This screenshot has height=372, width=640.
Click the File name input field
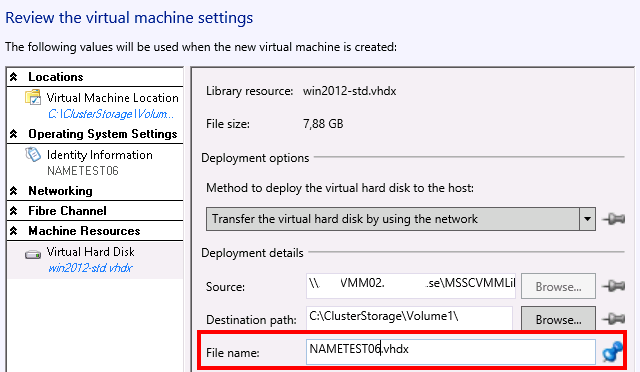(x=451, y=352)
